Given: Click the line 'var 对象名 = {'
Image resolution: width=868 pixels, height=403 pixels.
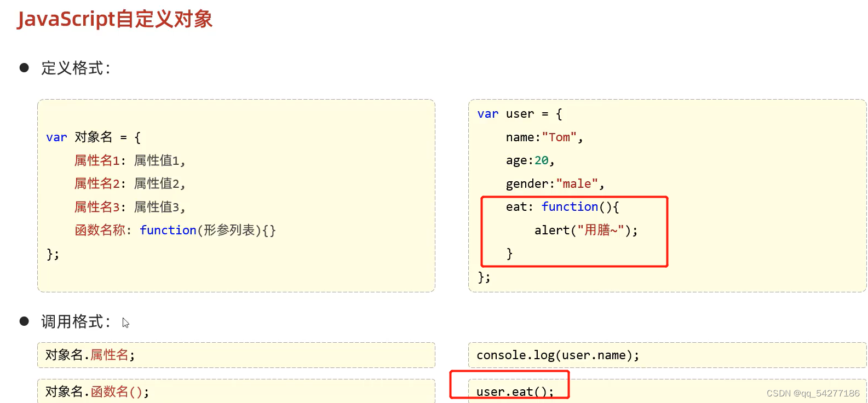Looking at the screenshot, I should tap(93, 137).
